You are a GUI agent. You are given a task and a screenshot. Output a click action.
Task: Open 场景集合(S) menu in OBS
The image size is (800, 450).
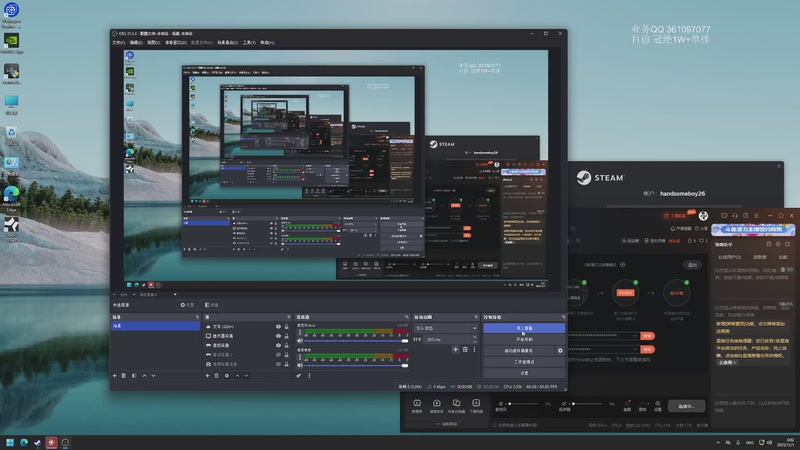click(x=228, y=43)
